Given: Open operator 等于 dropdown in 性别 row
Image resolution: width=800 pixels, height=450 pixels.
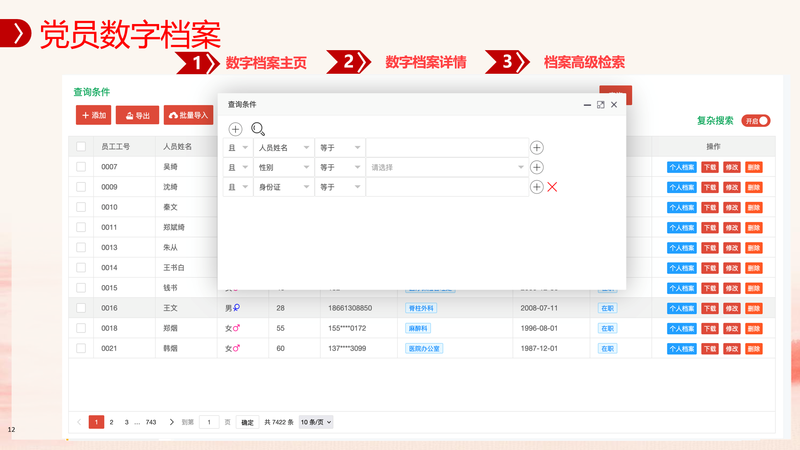Looking at the screenshot, I should tap(340, 167).
